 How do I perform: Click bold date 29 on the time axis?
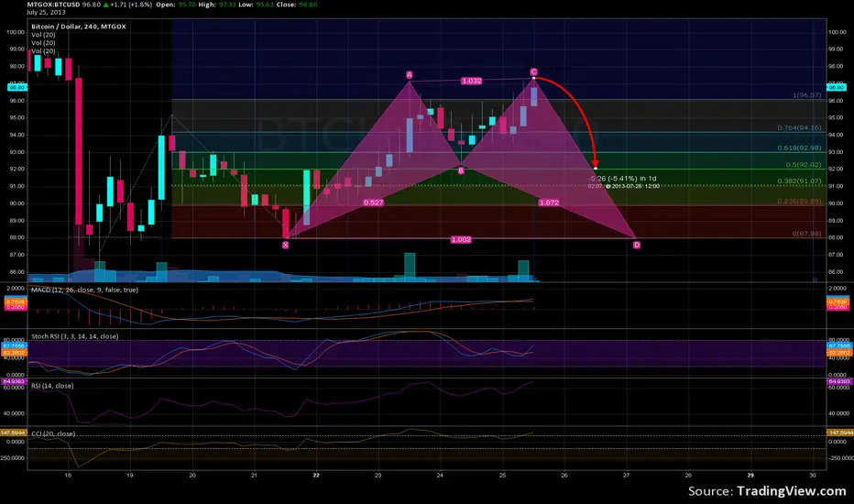click(x=750, y=475)
